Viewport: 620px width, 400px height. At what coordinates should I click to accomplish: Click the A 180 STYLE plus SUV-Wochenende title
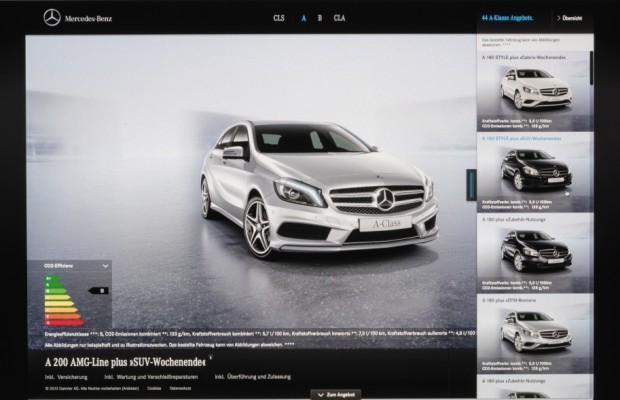(x=522, y=139)
